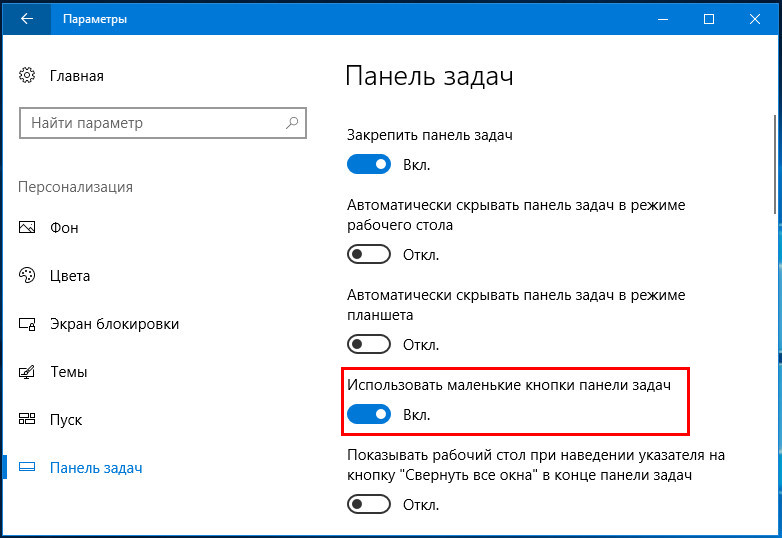
Task: Open the Цвета settings page
Action: click(70, 276)
